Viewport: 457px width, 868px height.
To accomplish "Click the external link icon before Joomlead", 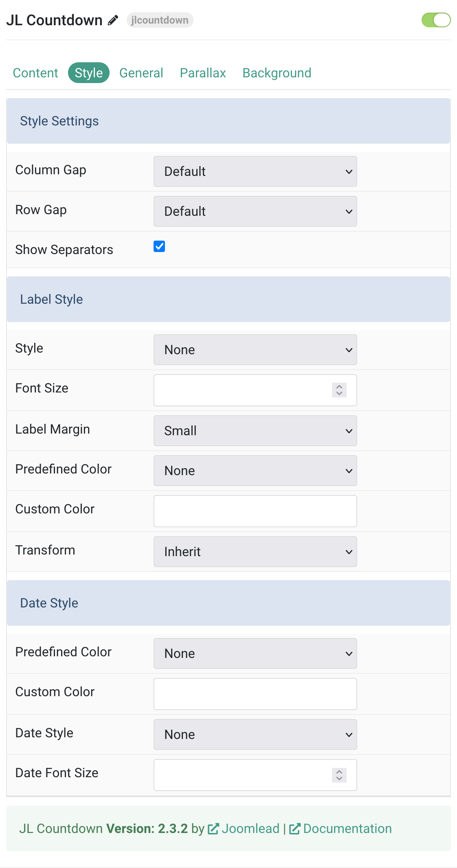I will [213, 829].
